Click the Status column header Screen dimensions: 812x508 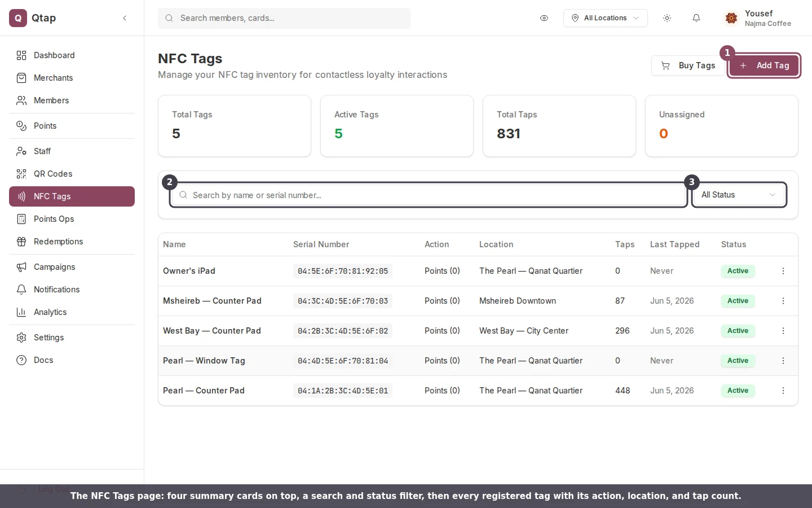(x=734, y=244)
